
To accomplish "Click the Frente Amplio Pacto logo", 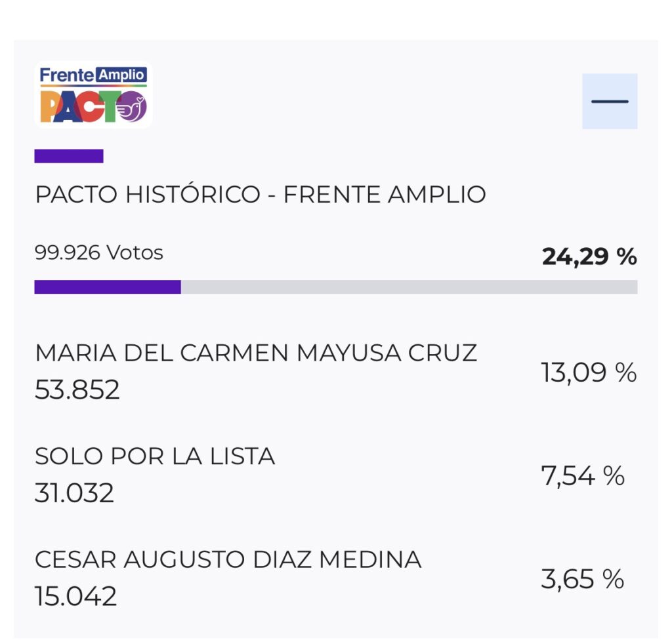I will pyautogui.click(x=93, y=95).
